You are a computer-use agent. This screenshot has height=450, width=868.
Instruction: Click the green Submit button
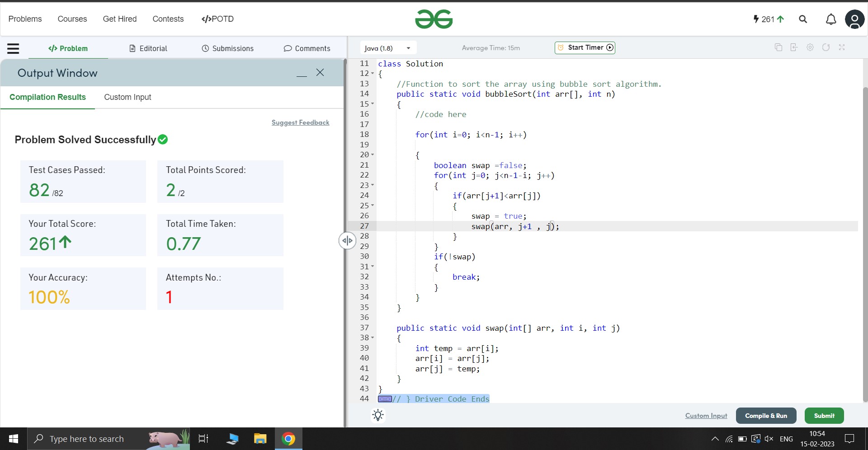(824, 416)
